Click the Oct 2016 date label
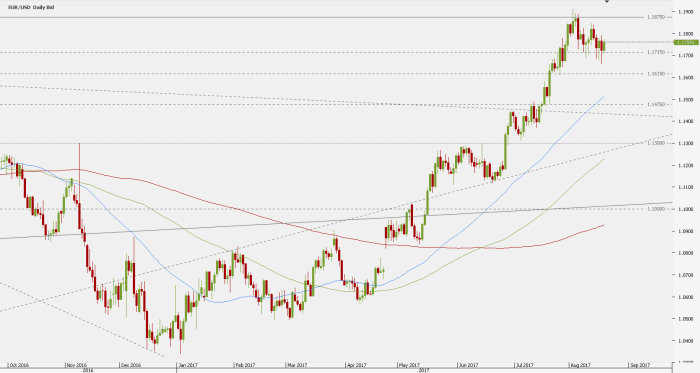700x373 pixels. coord(19,365)
